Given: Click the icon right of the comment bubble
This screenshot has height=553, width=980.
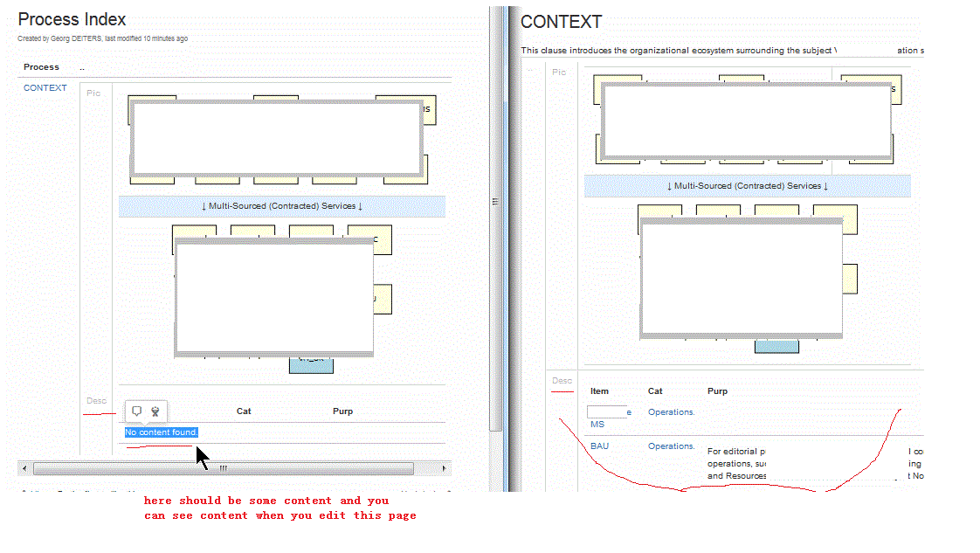Looking at the screenshot, I should tap(155, 411).
